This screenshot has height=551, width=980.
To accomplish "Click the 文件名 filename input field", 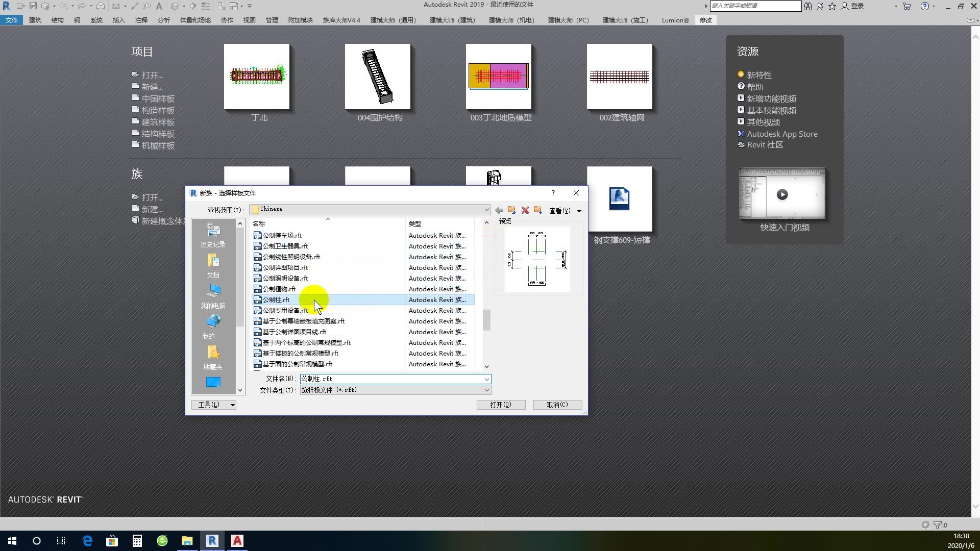I will tap(391, 379).
